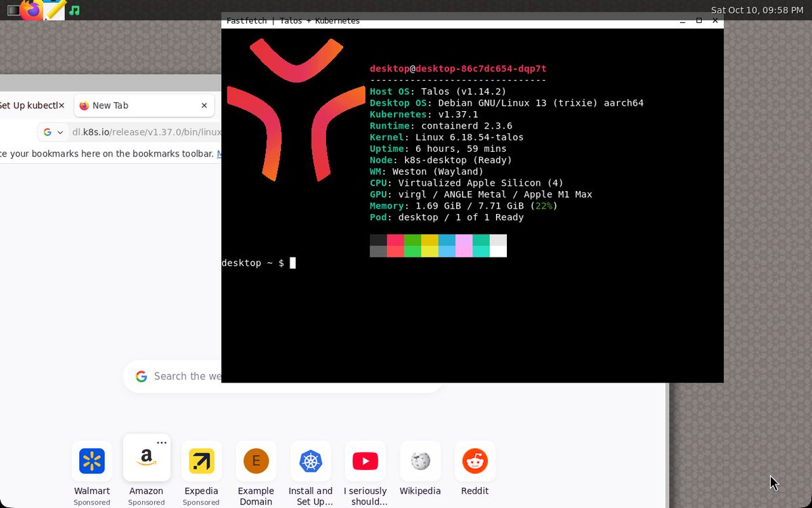Open the Walmart shortcut tile
The height and width of the screenshot is (508, 812).
point(91,474)
